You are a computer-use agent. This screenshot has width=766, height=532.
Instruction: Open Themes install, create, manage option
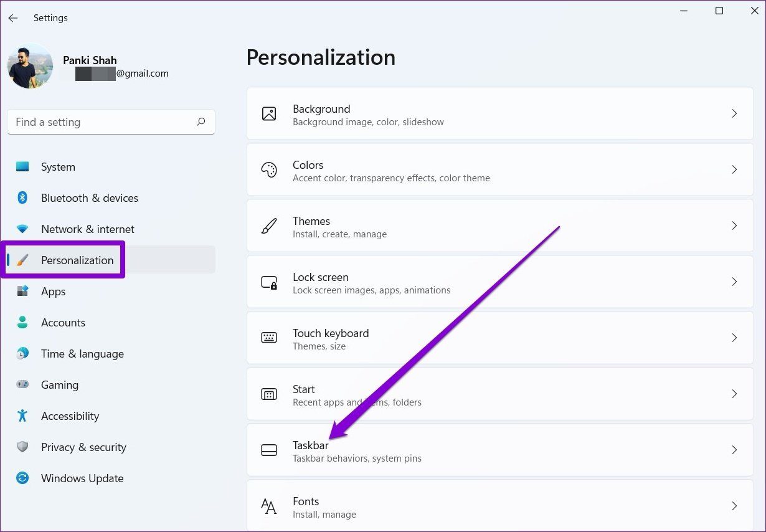click(x=500, y=226)
